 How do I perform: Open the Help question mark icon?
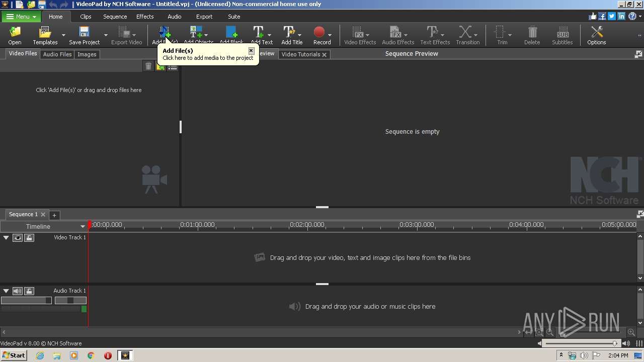click(x=632, y=16)
